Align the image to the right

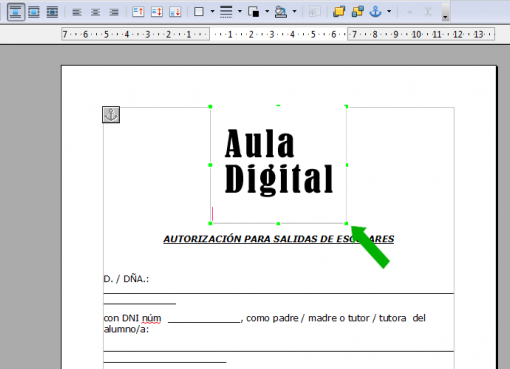point(114,12)
